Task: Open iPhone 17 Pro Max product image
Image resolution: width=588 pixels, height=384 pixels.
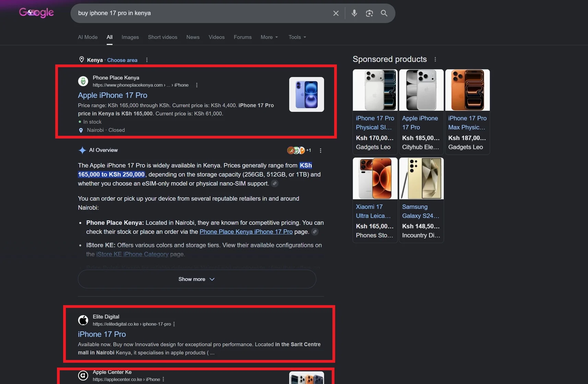Action: tap(468, 90)
